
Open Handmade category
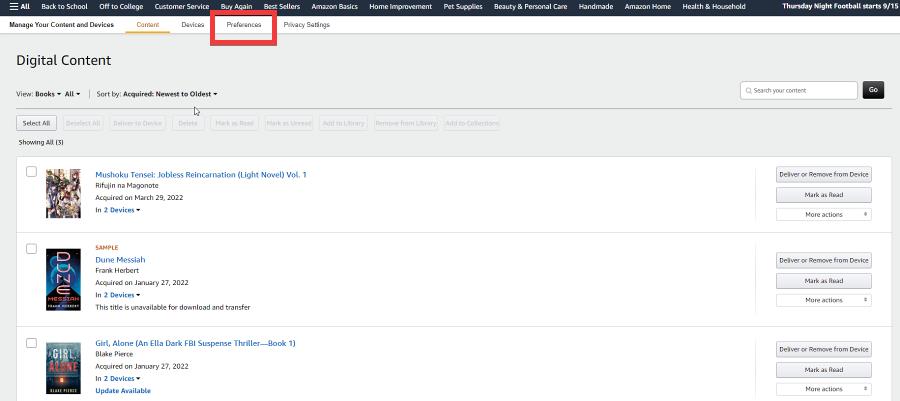point(596,6)
